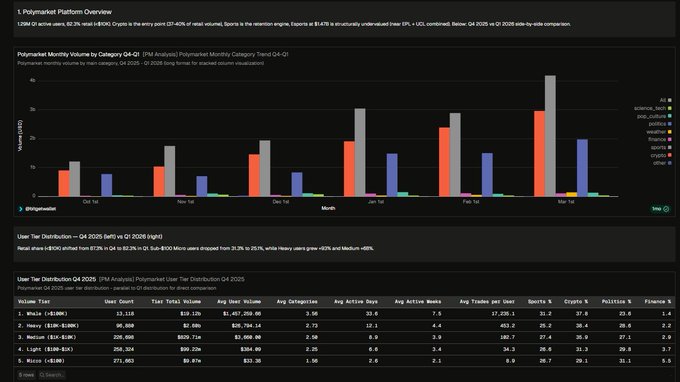Toggle the finance series in the legend
Screen dimensions: 680x382
[660, 140]
